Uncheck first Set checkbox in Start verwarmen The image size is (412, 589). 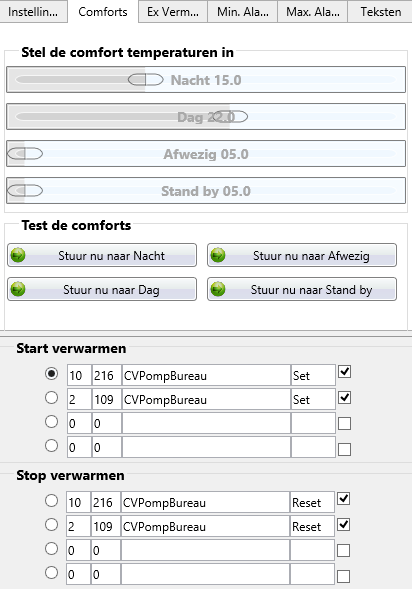coord(344,372)
